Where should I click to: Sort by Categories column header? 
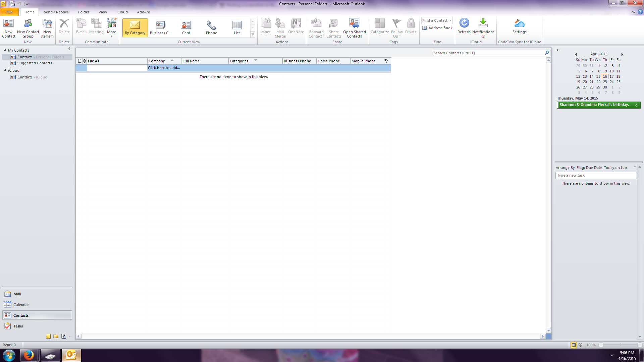pyautogui.click(x=255, y=61)
